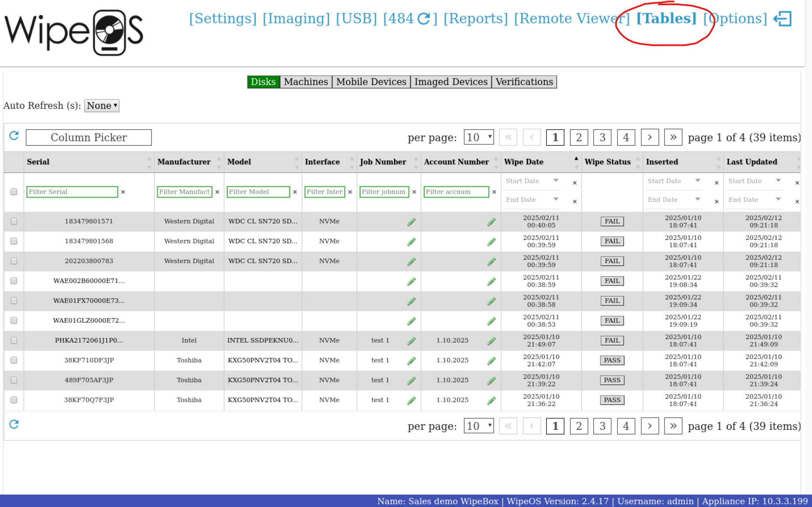The height and width of the screenshot is (507, 812).
Task: Select the 38KF710DF3JP row checkbox
Action: click(14, 360)
